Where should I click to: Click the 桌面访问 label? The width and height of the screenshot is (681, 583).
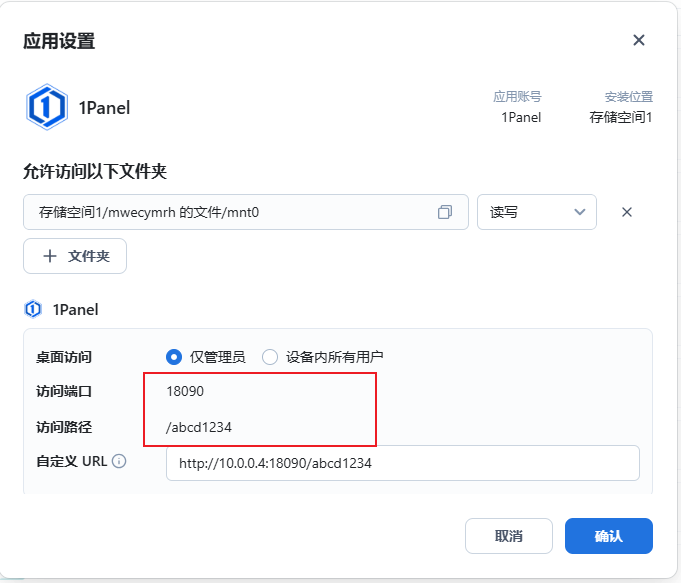64,357
